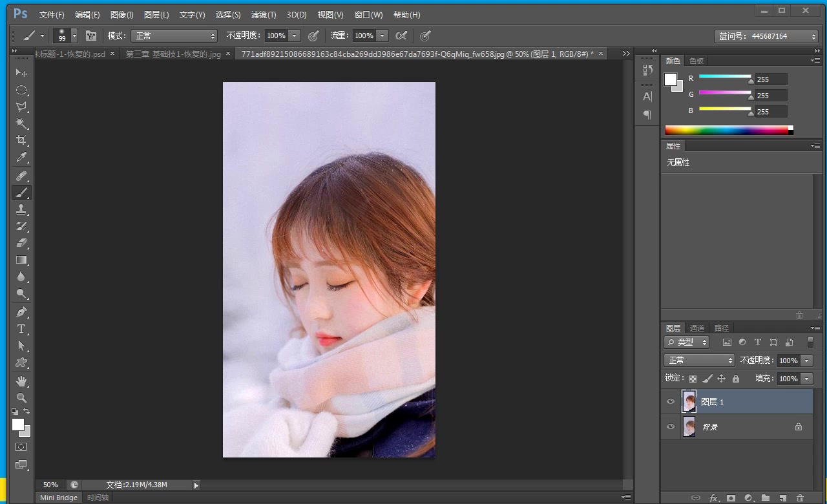Open the tool preset picker arrow
Viewport: 827px width, 504px height.
pos(42,36)
